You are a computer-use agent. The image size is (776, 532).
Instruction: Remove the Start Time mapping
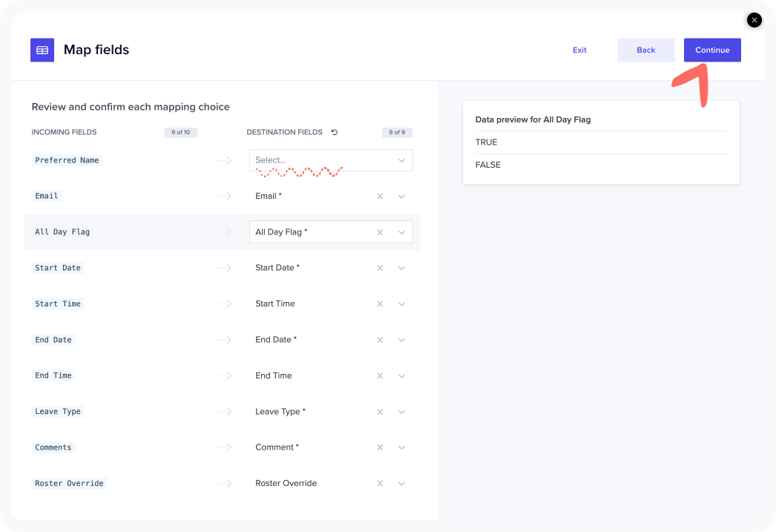tap(380, 304)
